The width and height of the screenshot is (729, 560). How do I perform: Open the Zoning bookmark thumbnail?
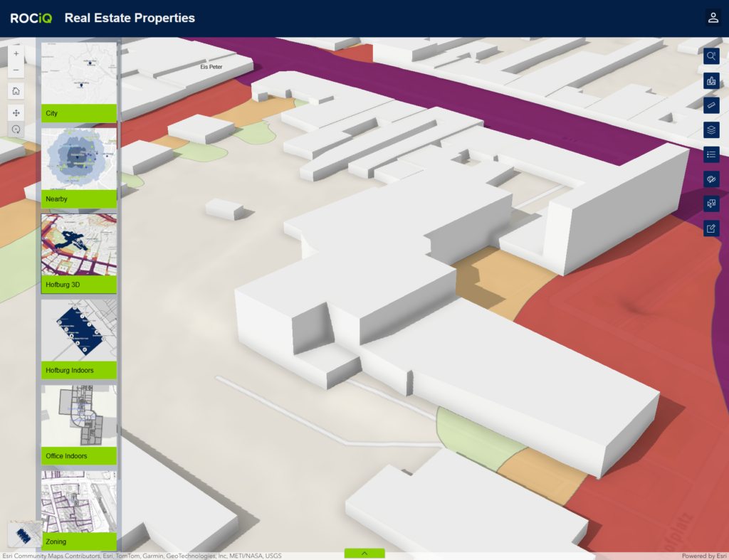pos(79,502)
